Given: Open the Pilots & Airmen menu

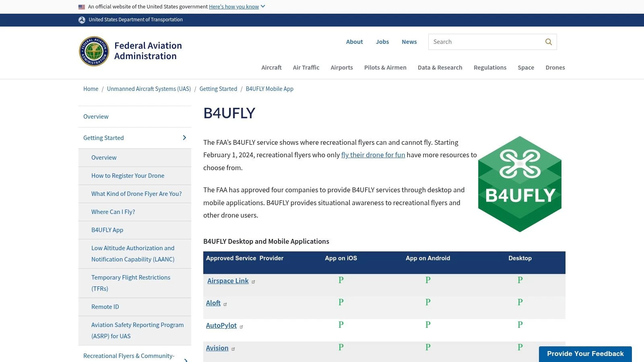Looking at the screenshot, I should click(385, 68).
